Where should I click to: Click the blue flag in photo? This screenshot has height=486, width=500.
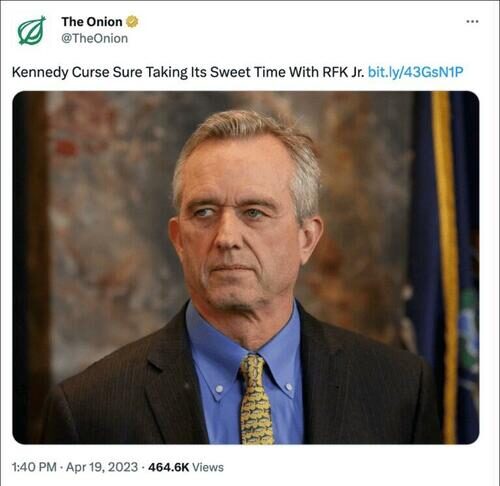click(445, 267)
